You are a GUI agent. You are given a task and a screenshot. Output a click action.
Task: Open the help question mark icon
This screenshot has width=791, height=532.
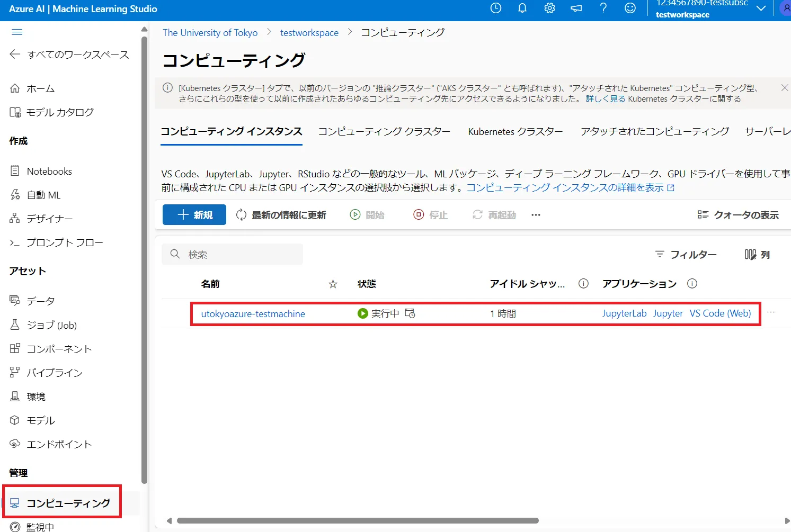603,8
